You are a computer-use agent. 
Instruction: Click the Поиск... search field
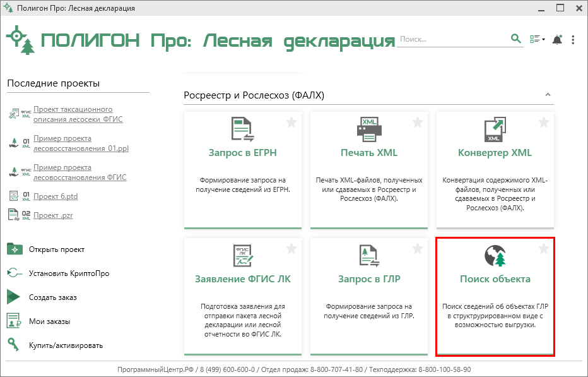pyautogui.click(x=453, y=39)
